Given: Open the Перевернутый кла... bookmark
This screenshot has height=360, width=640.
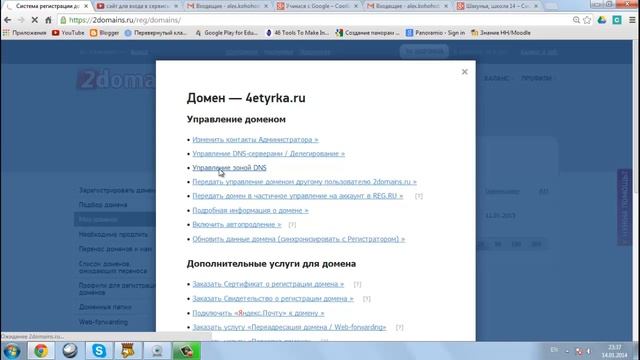Looking at the screenshot, I should tap(156, 33).
